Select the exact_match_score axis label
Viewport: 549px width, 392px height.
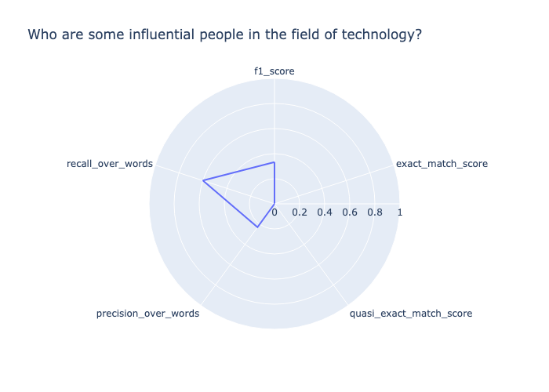442,164
